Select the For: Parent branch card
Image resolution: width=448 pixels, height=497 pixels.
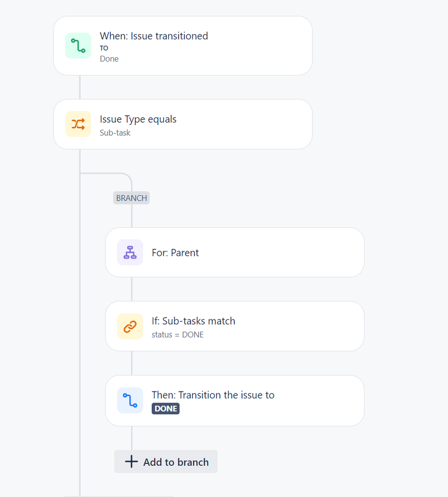(235, 252)
